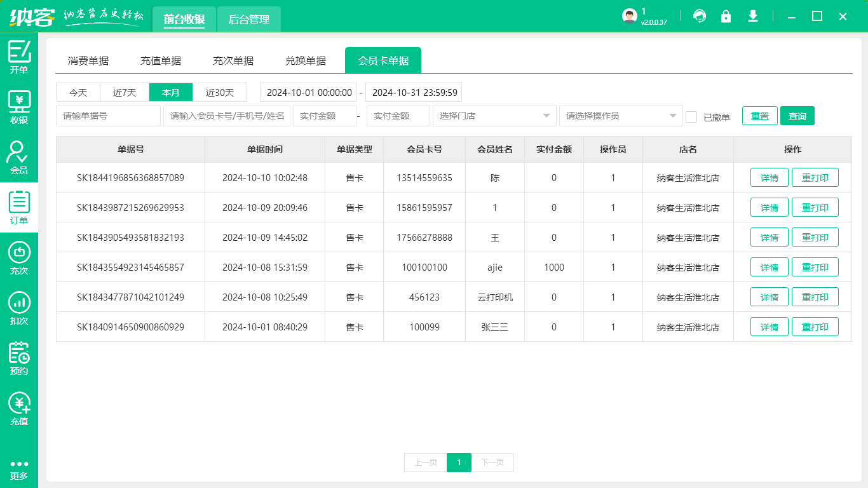Expand the 请选择操作员 operator dropdown

(x=620, y=116)
